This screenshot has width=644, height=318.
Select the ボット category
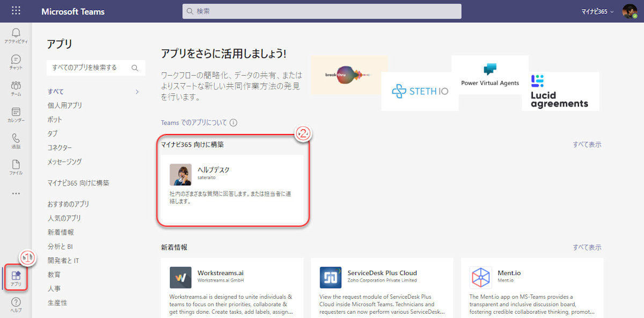click(55, 120)
